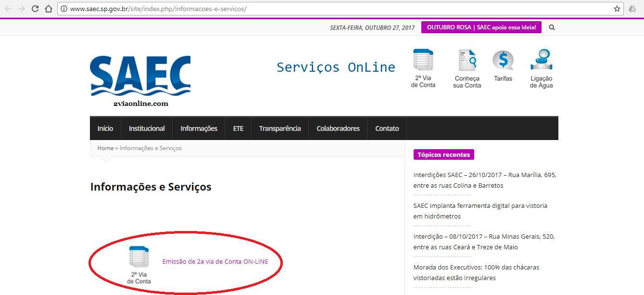This screenshot has width=644, height=295.
Task: Click inside the browser address bar
Action: (x=289, y=8)
